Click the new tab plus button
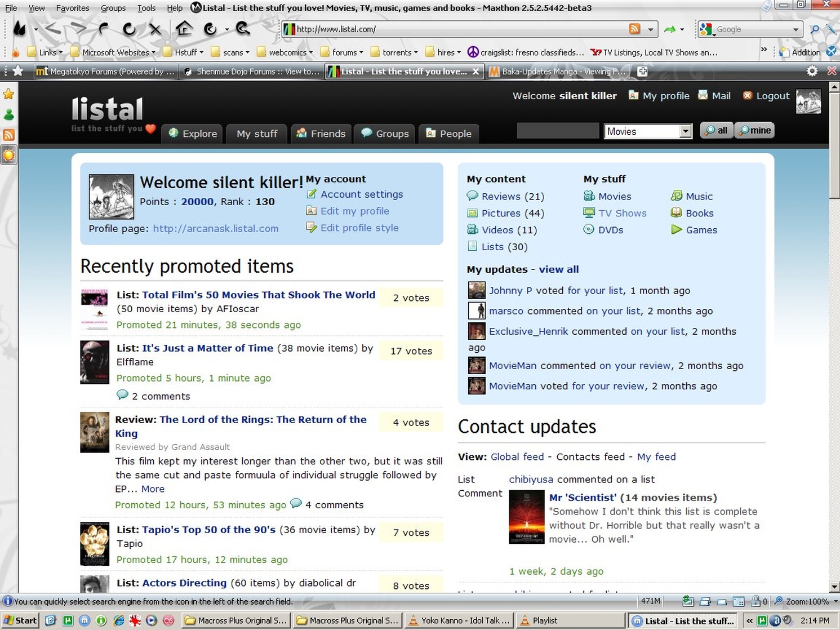 [x=642, y=71]
